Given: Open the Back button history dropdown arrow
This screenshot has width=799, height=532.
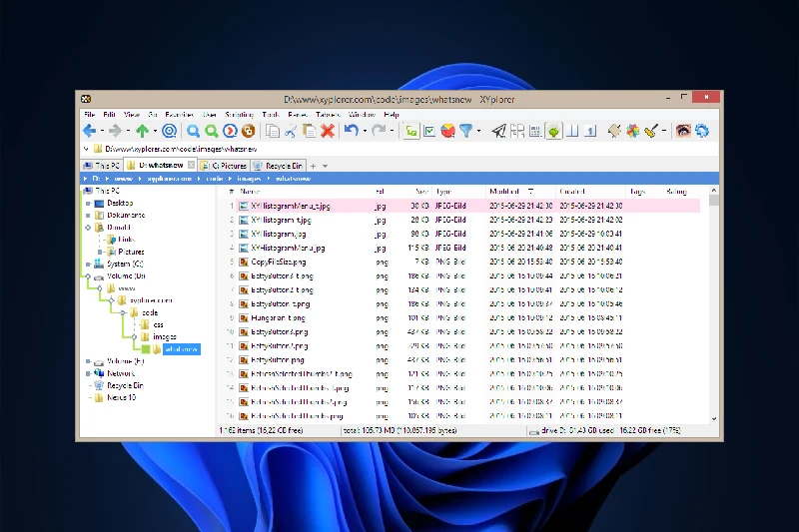Looking at the screenshot, I should pos(103,132).
